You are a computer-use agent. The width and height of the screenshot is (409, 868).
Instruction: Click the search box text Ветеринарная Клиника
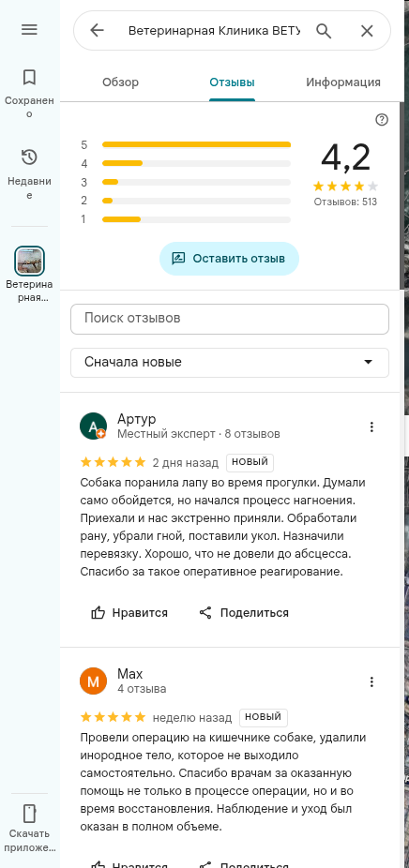point(214,31)
